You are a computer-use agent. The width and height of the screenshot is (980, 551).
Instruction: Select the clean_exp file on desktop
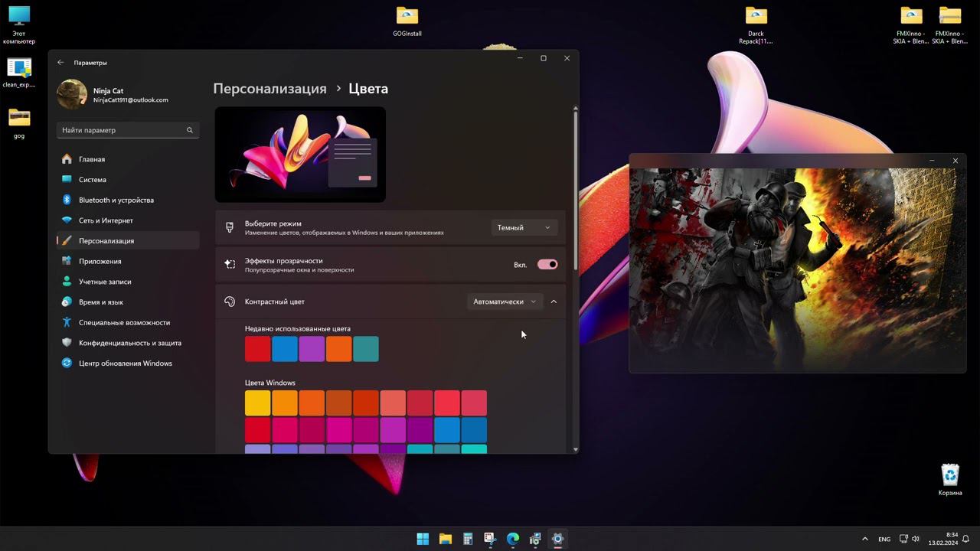click(x=19, y=73)
